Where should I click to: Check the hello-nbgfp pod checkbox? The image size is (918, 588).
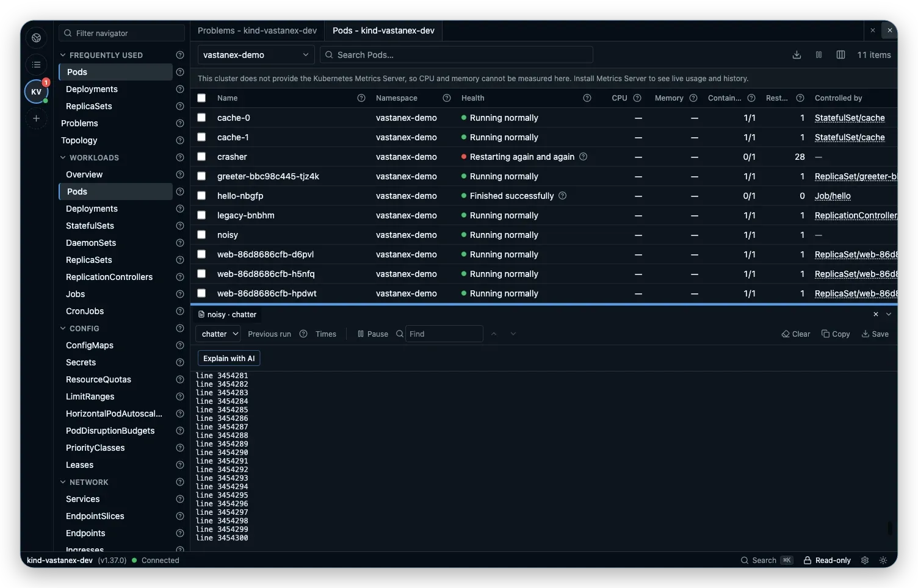201,196
